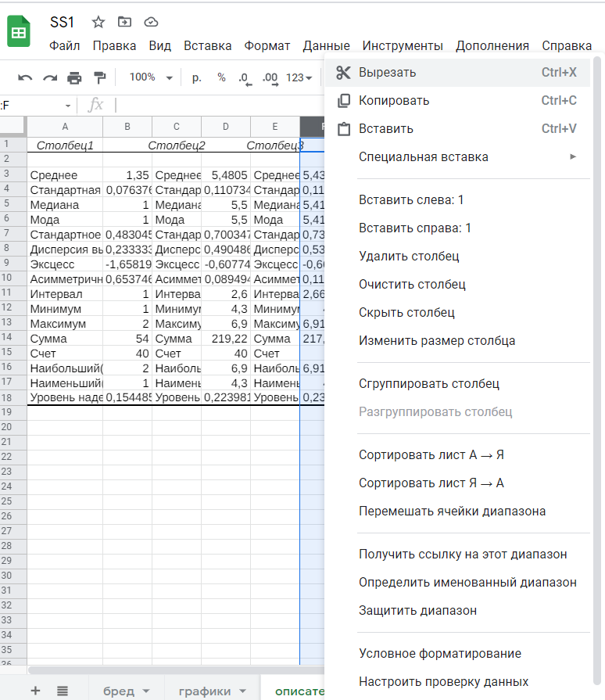
Task: Select Вставить справа: 1
Action: point(457,228)
